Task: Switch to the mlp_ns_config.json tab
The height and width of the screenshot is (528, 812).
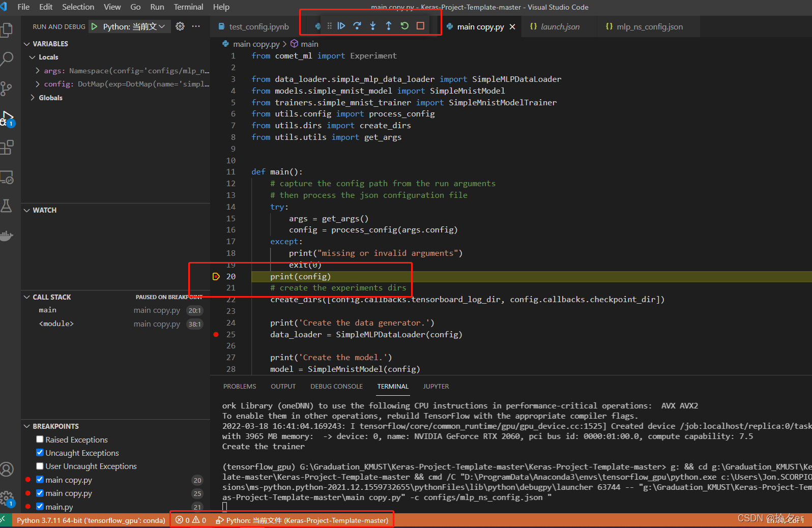Action: tap(649, 27)
